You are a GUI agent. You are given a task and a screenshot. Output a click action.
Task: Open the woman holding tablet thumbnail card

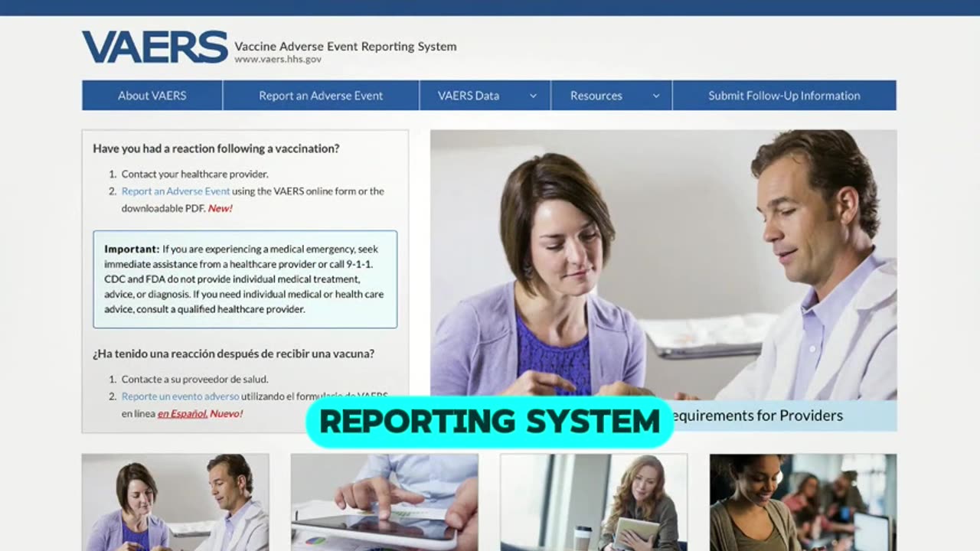593,502
